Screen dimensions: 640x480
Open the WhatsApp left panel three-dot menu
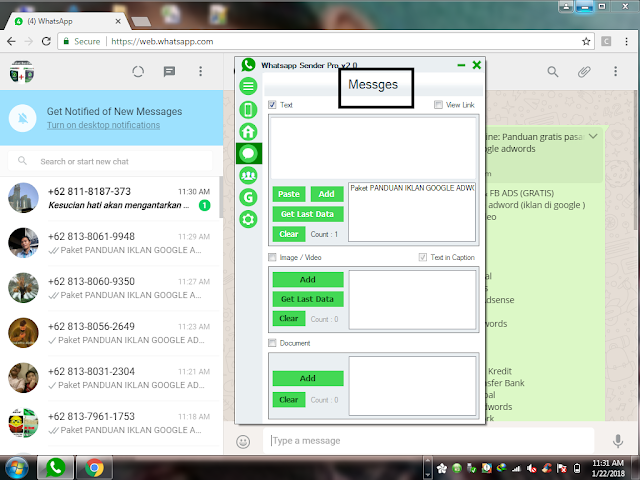point(200,71)
